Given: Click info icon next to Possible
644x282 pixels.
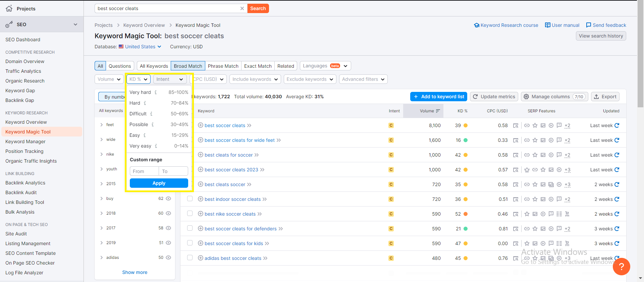Looking at the screenshot, I should click(153, 124).
